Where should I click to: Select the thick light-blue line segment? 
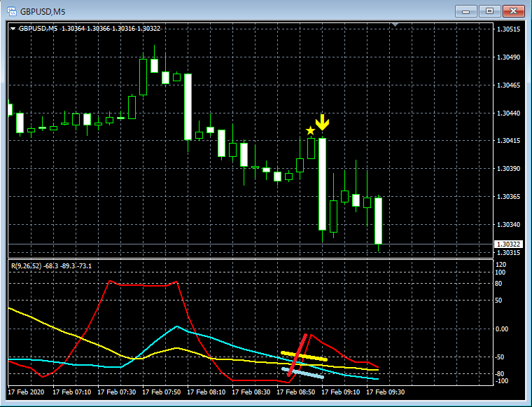302,373
